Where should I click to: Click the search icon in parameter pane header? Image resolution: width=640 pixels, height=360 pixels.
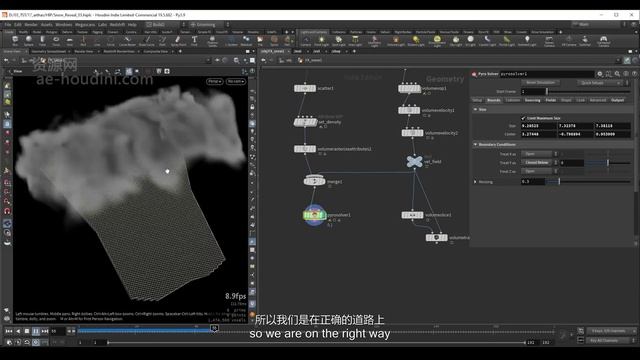click(x=617, y=74)
